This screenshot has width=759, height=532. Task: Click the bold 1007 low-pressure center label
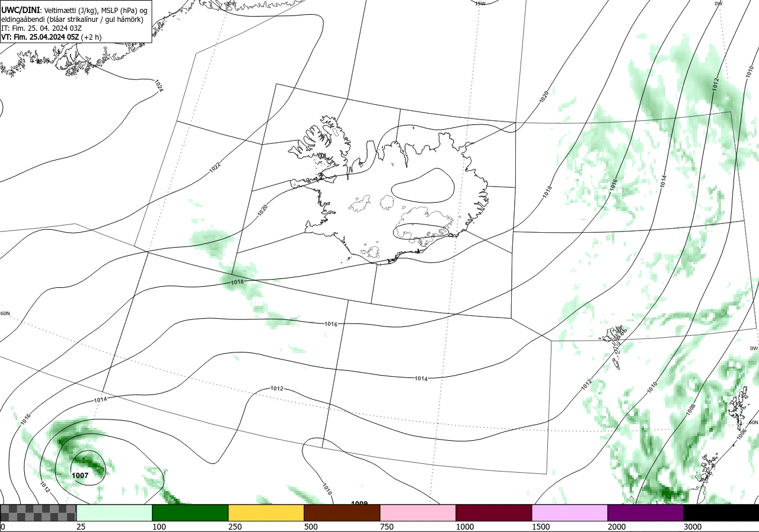tap(80, 476)
